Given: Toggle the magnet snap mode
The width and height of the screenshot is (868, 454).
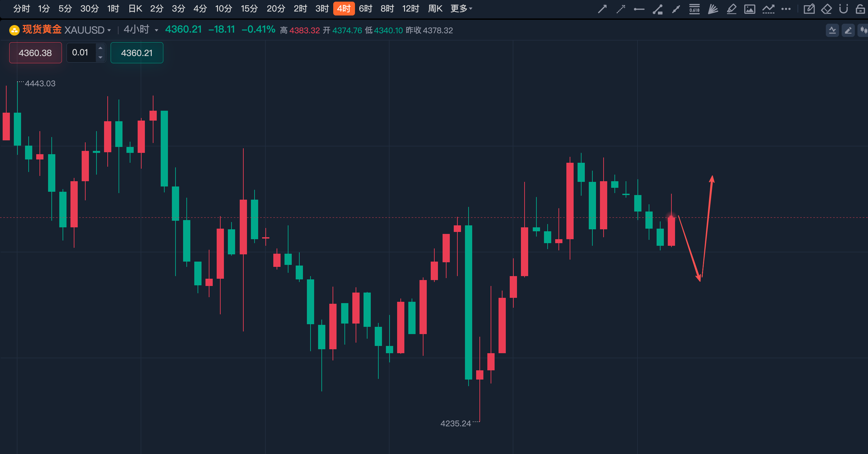Looking at the screenshot, I should (x=843, y=9).
